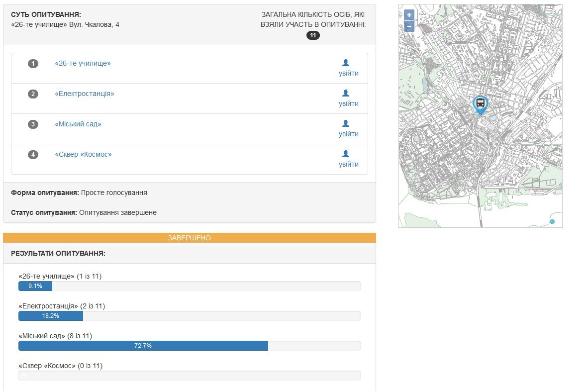Open the «26-те училище» option link
Image resolution: width=588 pixels, height=391 pixels.
(83, 64)
